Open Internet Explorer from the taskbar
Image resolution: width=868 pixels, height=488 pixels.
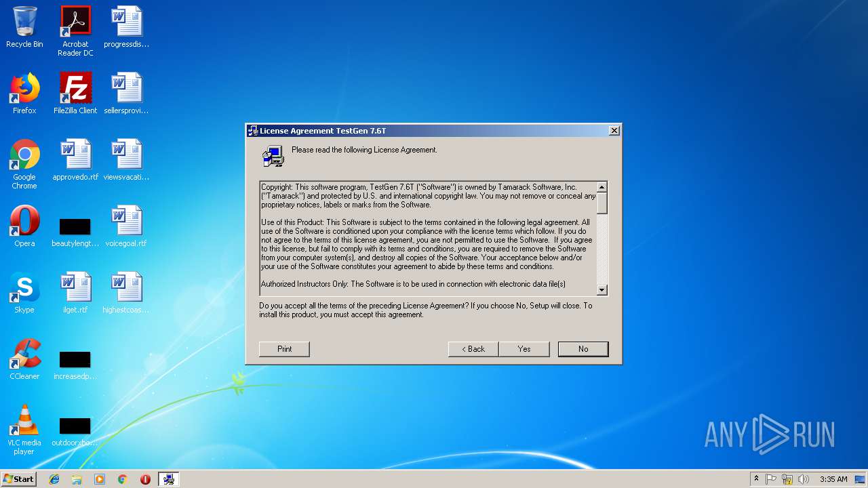click(x=54, y=479)
